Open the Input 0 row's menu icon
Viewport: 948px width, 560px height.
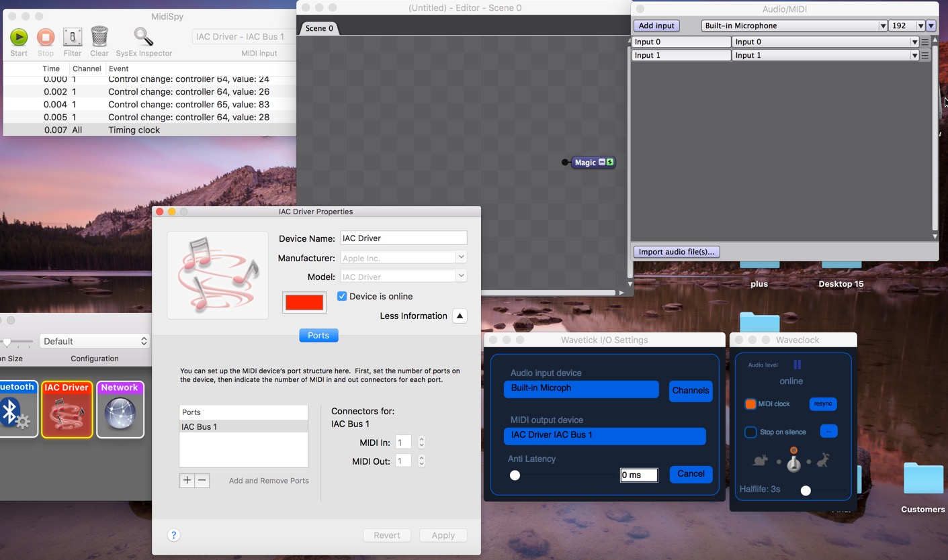925,42
